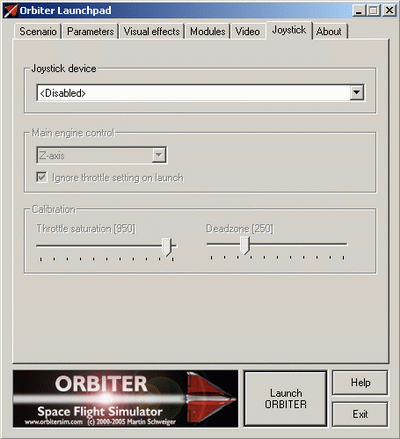
Task: Click the Launch ORBITER button
Action: pyautogui.click(x=286, y=399)
